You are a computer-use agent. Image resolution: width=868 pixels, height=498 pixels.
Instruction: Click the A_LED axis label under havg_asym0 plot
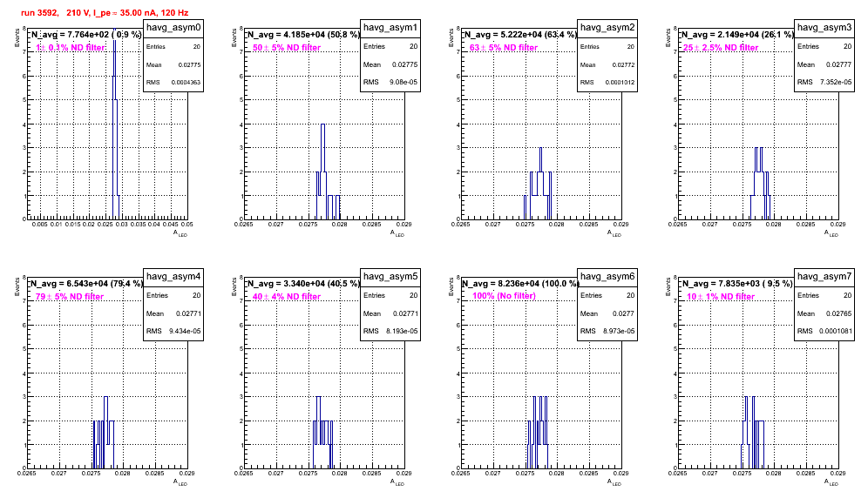(x=180, y=233)
